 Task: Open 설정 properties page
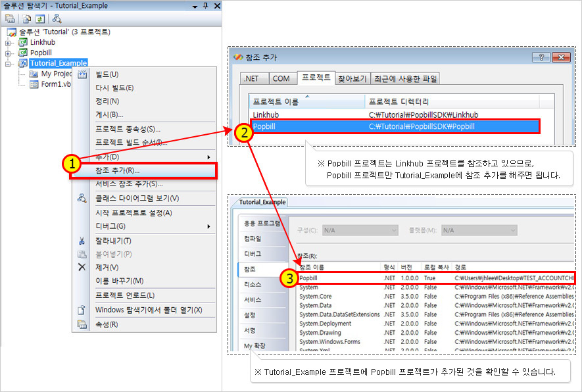[262, 315]
